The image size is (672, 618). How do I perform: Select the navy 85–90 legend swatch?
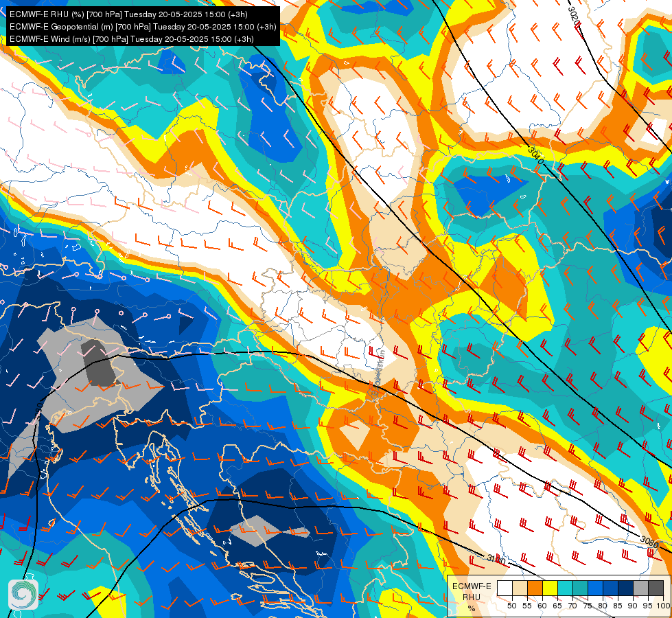625,588
